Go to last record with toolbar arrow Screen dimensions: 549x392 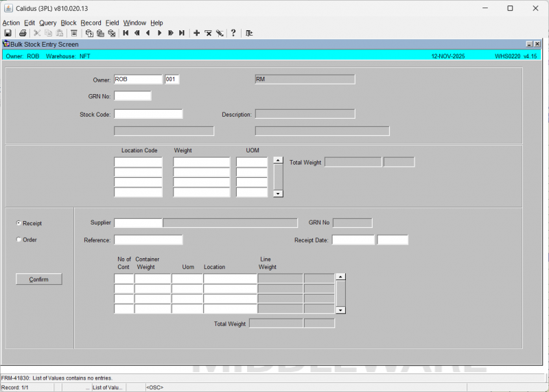182,33
